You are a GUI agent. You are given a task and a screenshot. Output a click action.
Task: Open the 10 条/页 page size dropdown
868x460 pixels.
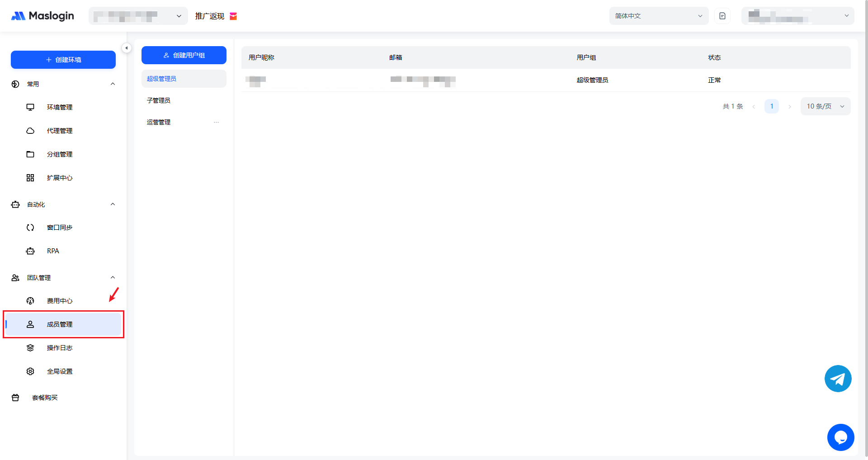(825, 106)
